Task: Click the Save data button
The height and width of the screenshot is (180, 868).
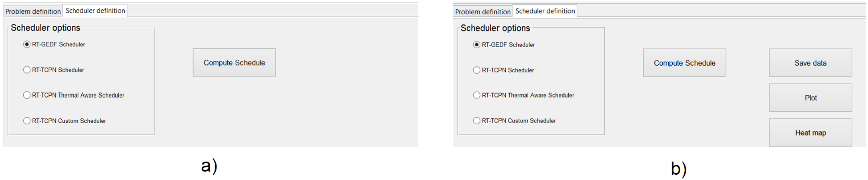Action: [x=810, y=63]
